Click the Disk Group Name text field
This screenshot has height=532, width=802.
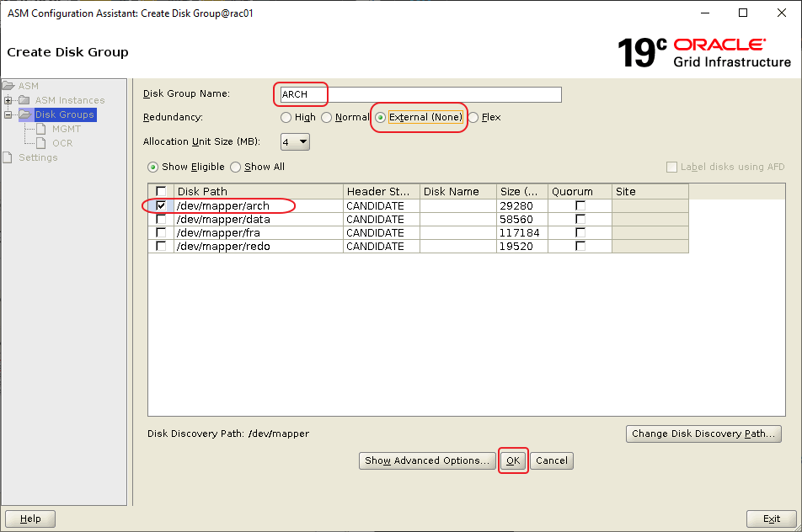click(420, 94)
